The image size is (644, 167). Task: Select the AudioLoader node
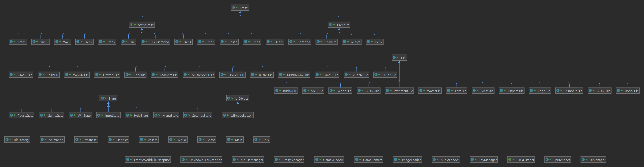pos(446,159)
